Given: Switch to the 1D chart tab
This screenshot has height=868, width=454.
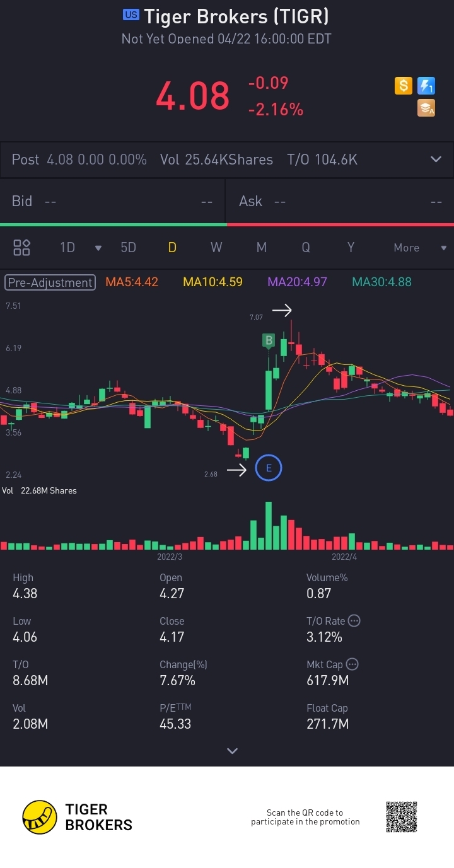Looking at the screenshot, I should pos(67,248).
